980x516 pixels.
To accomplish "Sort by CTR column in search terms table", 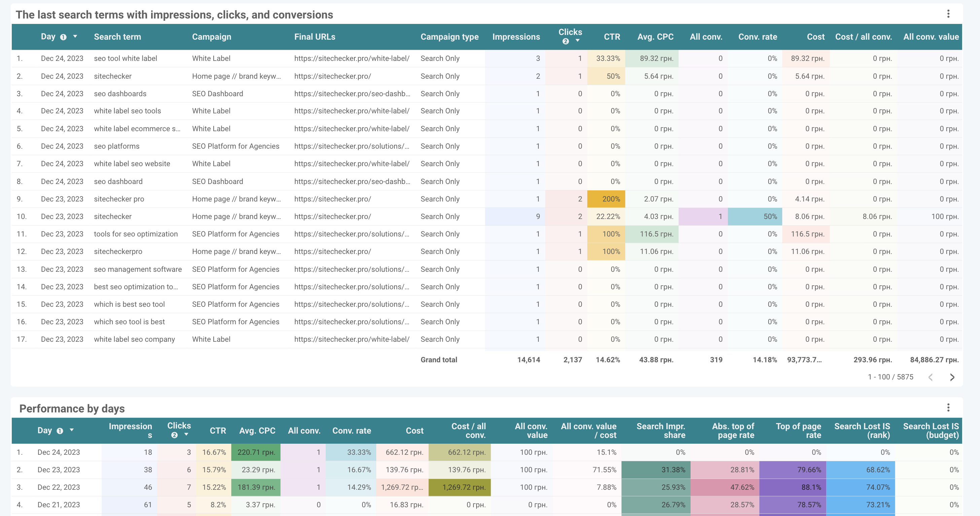I will pyautogui.click(x=612, y=37).
